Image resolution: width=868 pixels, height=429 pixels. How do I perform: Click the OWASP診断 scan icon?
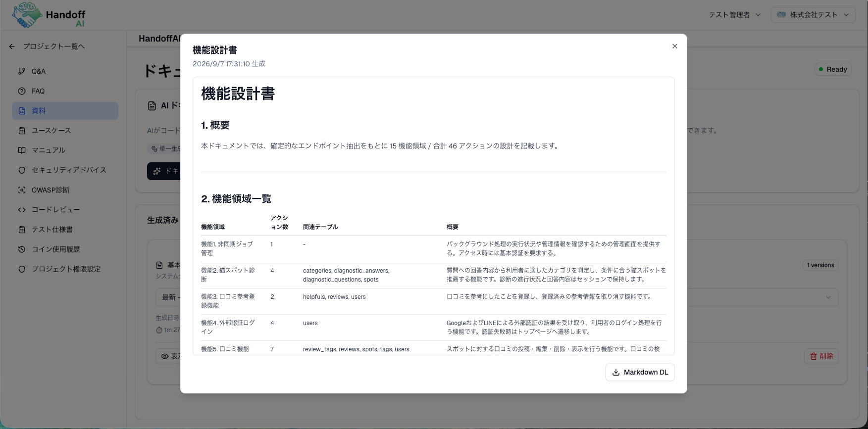(x=22, y=190)
